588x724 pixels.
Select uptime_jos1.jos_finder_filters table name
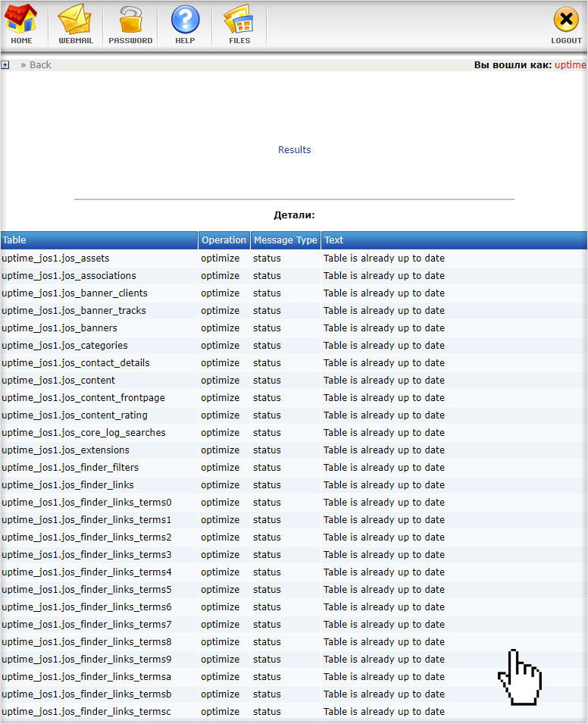point(70,468)
